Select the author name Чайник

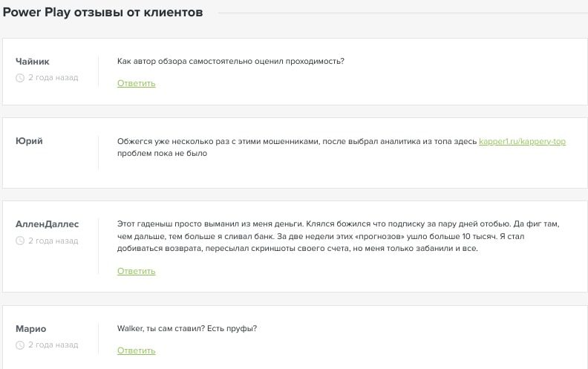tap(33, 62)
